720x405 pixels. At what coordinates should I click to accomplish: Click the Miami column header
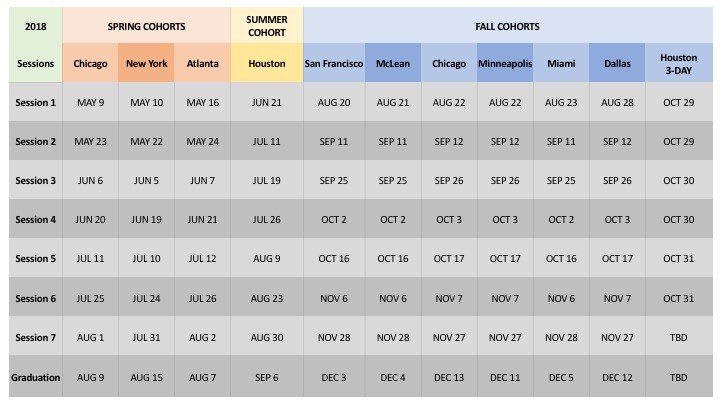561,64
